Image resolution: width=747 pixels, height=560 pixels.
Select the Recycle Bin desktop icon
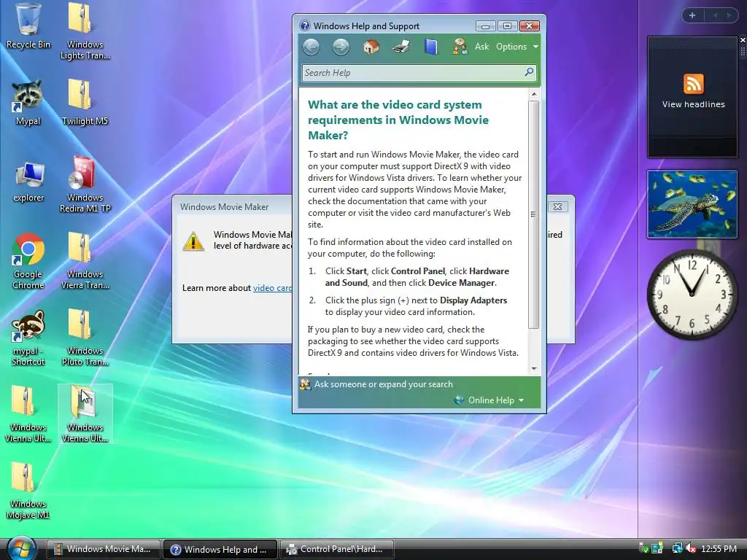click(x=28, y=27)
